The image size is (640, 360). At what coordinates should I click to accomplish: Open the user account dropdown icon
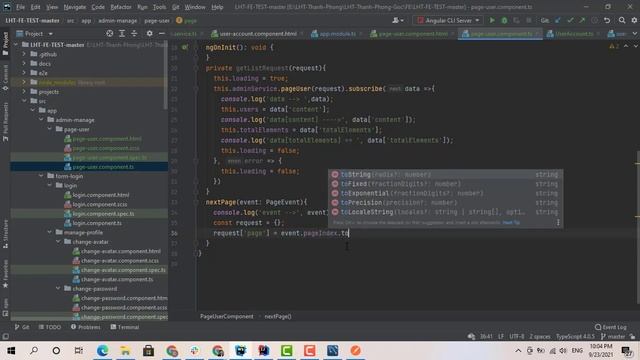(x=398, y=20)
